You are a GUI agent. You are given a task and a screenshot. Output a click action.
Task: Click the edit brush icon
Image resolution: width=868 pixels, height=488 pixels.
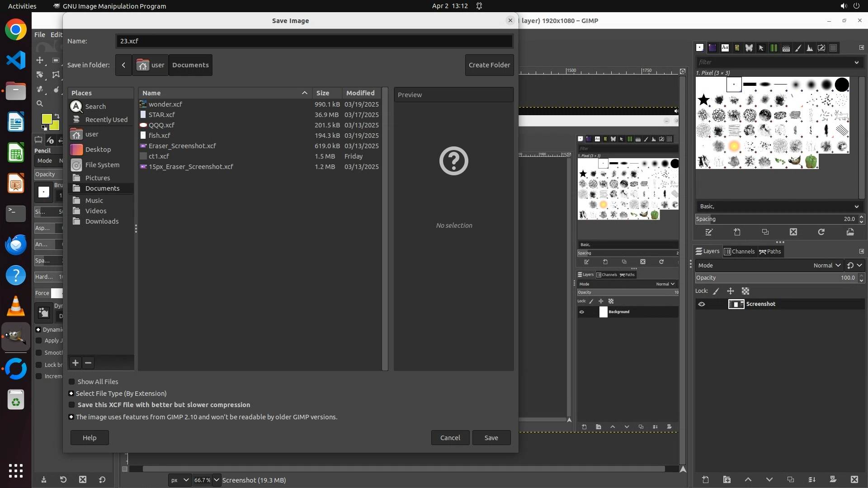coord(709,232)
